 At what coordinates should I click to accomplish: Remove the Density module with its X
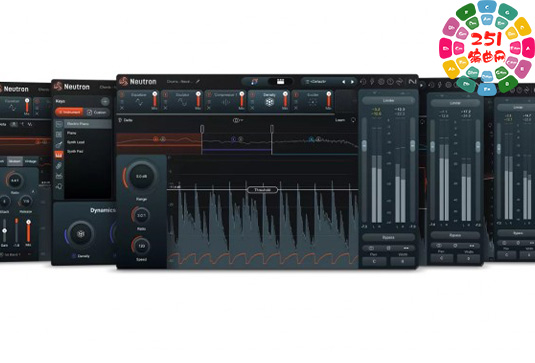pyautogui.click(x=252, y=108)
